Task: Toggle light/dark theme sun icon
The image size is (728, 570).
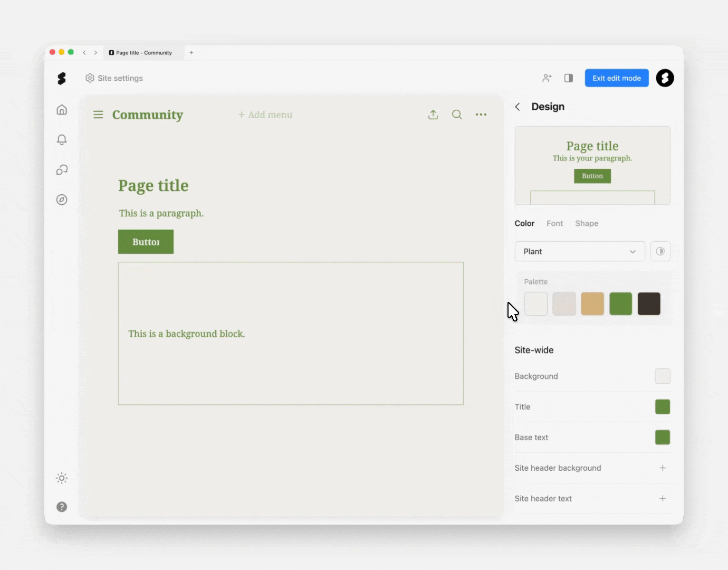Action: (62, 478)
